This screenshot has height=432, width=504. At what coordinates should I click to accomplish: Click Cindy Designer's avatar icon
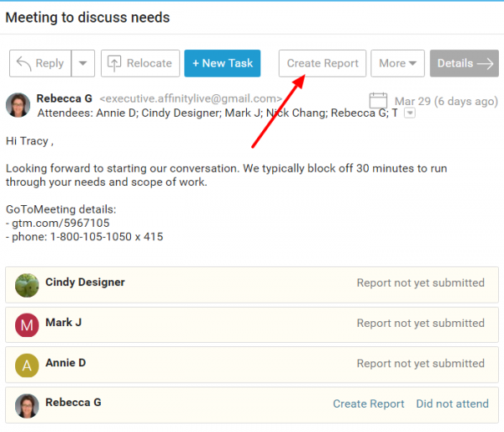pyautogui.click(x=28, y=286)
